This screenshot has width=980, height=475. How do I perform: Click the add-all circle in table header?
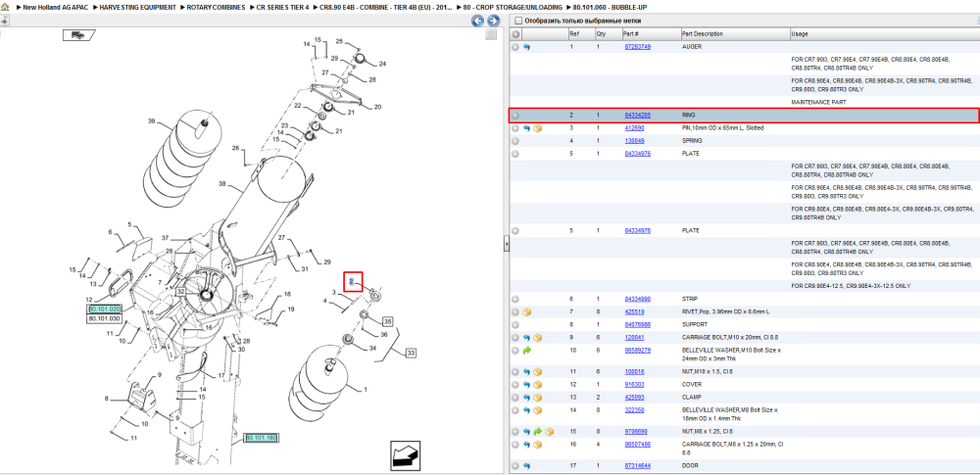[x=515, y=33]
